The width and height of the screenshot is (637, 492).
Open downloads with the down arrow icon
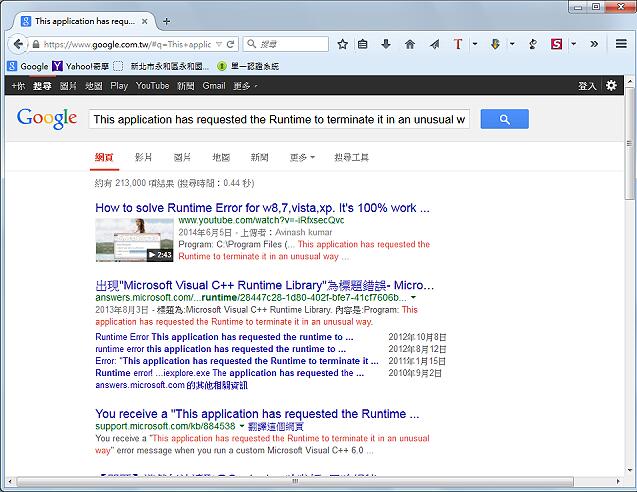tap(386, 44)
